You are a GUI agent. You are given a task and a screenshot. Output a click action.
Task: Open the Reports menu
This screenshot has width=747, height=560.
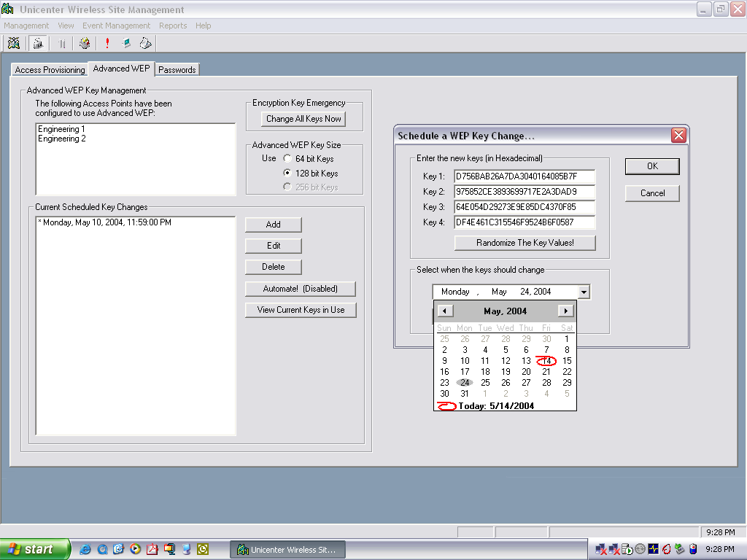point(173,26)
